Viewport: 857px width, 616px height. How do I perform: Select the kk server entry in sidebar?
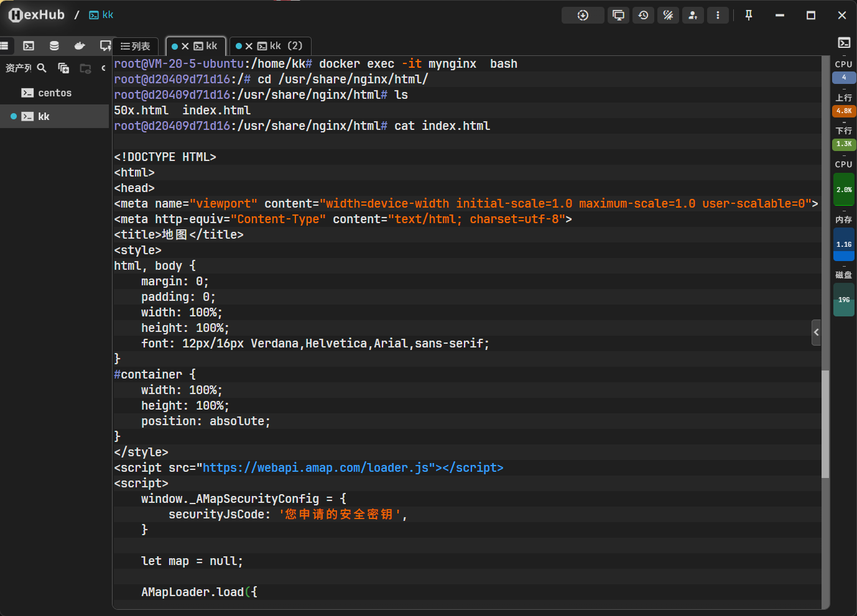coord(54,116)
